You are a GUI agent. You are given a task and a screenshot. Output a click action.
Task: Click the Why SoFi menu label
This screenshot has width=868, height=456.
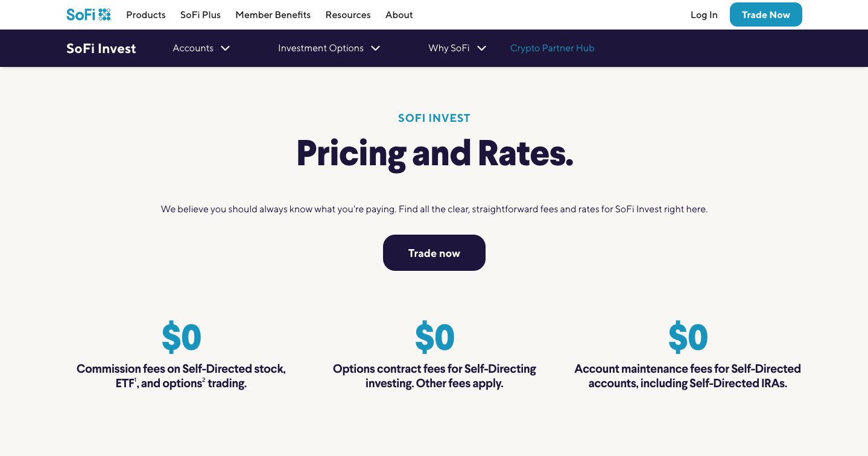pos(449,48)
